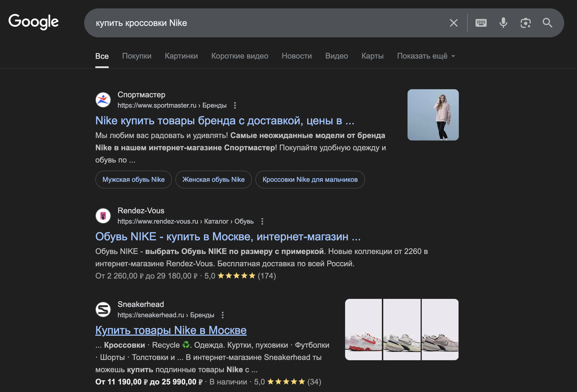Click the Спортмастер site favicon
Viewport: 577px width, 392px height.
[x=103, y=100]
